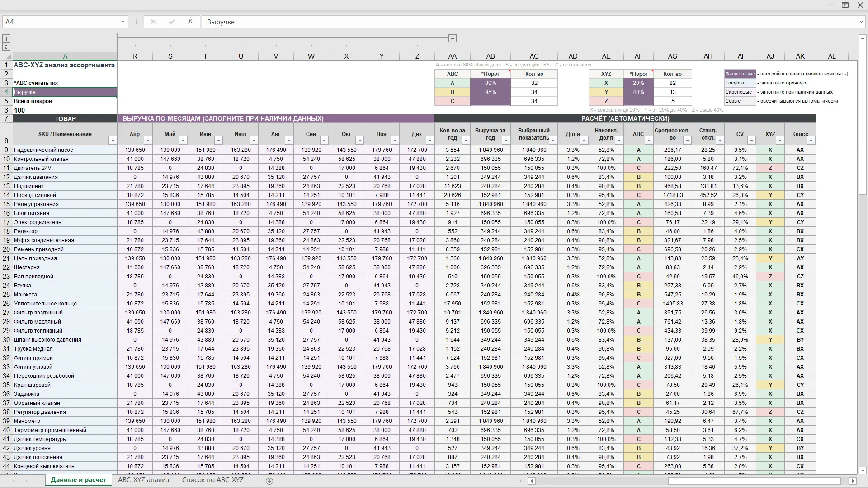868x488 pixels.
Task: Open the SKU / Наименование filter dropdown
Action: (x=113, y=141)
